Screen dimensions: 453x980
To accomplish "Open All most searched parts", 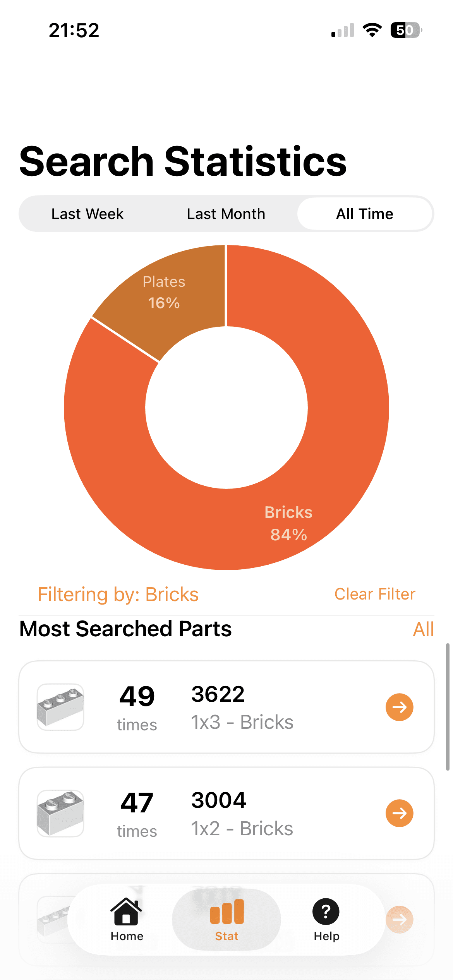I will point(424,629).
